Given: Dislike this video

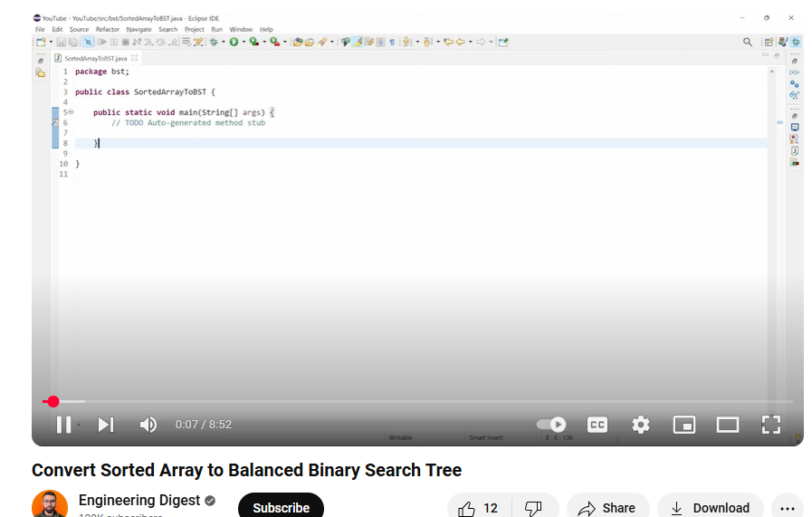Looking at the screenshot, I should (534, 508).
